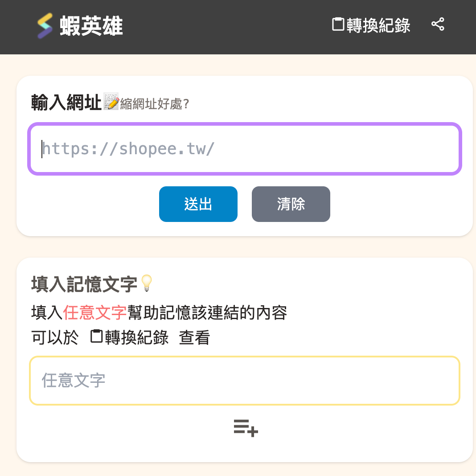Click the 蝦英雄 lightning logo icon

[45, 26]
